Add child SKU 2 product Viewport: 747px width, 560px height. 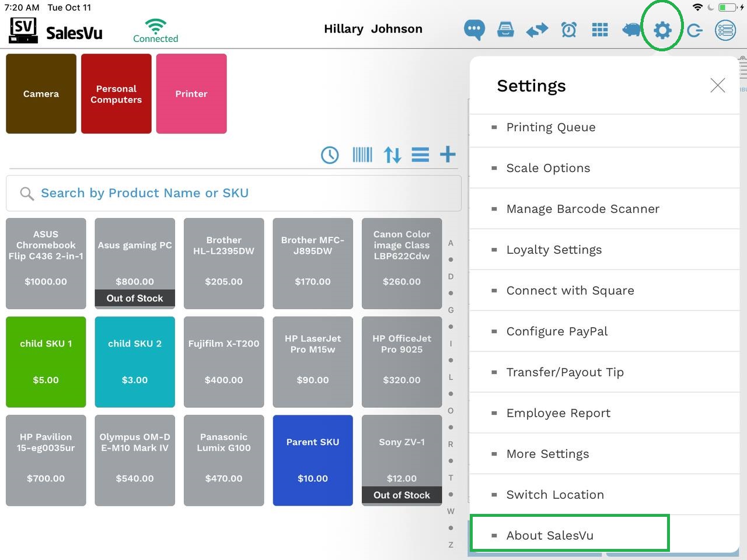coord(135,362)
